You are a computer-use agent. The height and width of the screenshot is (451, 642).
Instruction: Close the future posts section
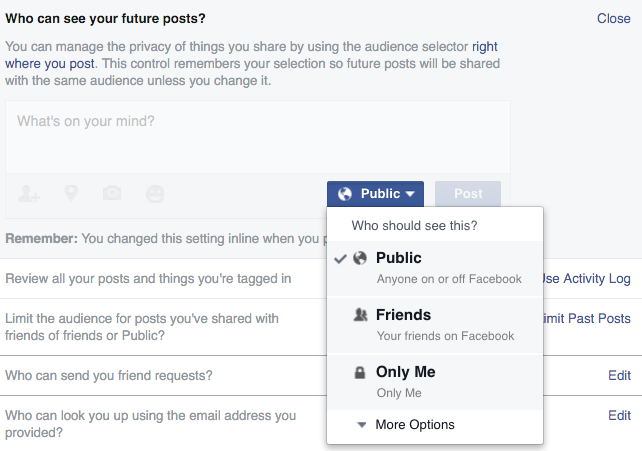613,18
